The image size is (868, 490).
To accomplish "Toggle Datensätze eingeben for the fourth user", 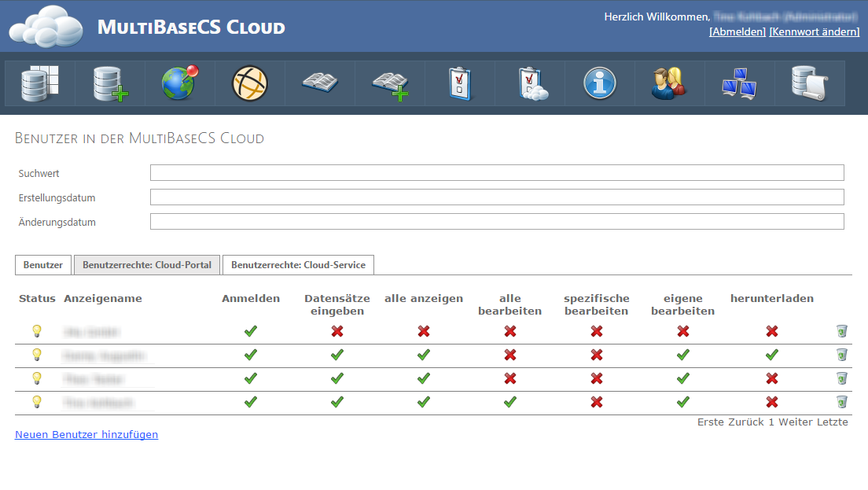I will (x=337, y=402).
